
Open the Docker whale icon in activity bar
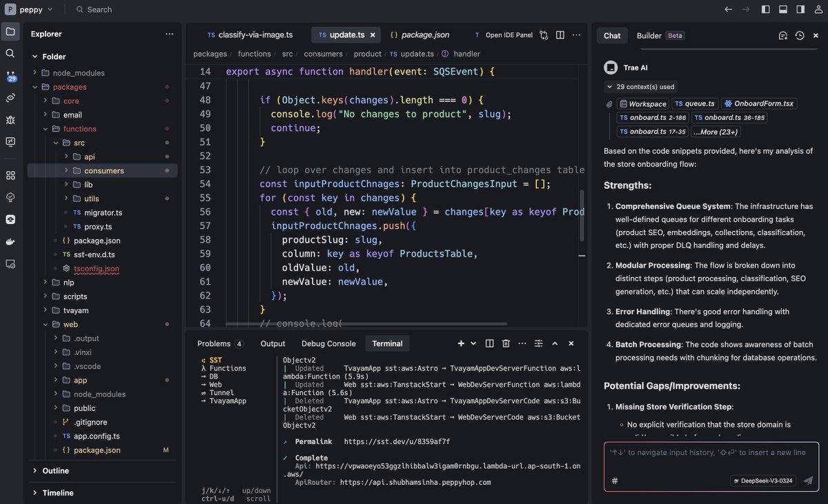(10, 241)
